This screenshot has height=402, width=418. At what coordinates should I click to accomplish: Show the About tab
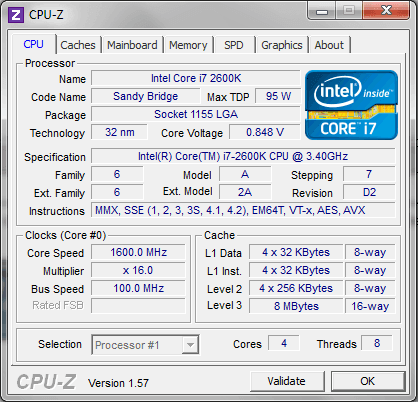(329, 45)
